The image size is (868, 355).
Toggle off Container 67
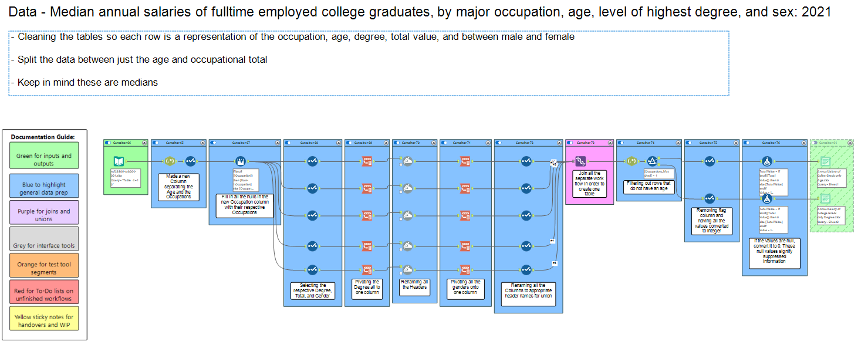pos(213,143)
